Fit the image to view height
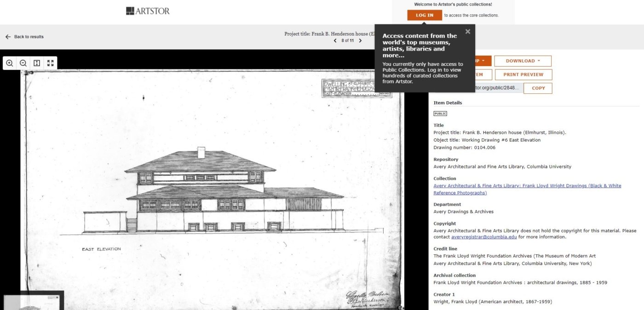644x310 pixels. tap(37, 63)
